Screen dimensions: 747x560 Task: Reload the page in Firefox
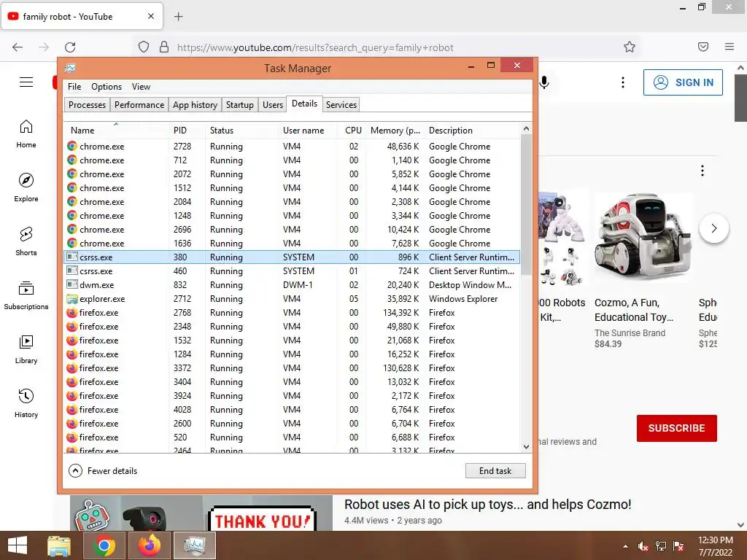coord(71,47)
